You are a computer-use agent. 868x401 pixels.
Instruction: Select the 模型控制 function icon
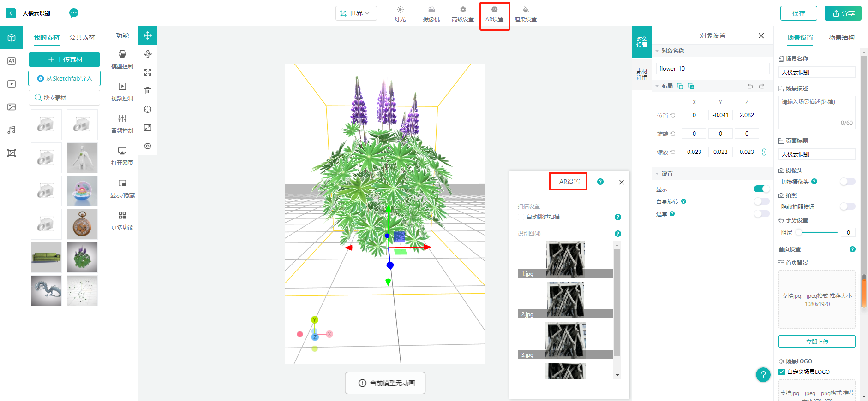click(122, 59)
